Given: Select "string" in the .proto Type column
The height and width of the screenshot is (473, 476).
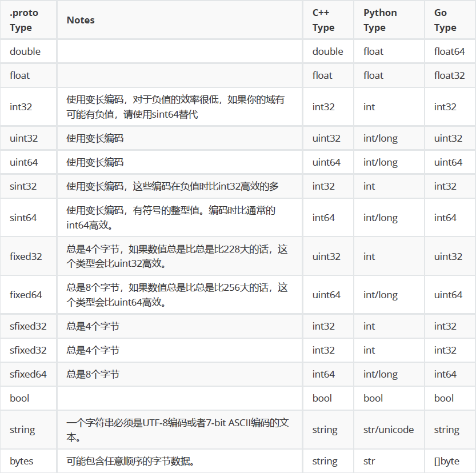Looking at the screenshot, I should (22, 430).
